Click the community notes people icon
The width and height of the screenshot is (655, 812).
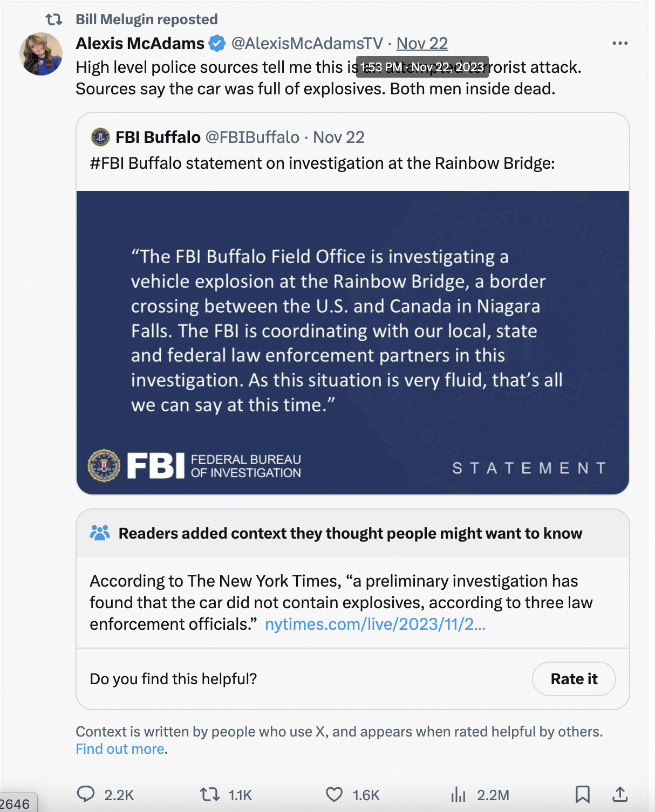(x=100, y=533)
